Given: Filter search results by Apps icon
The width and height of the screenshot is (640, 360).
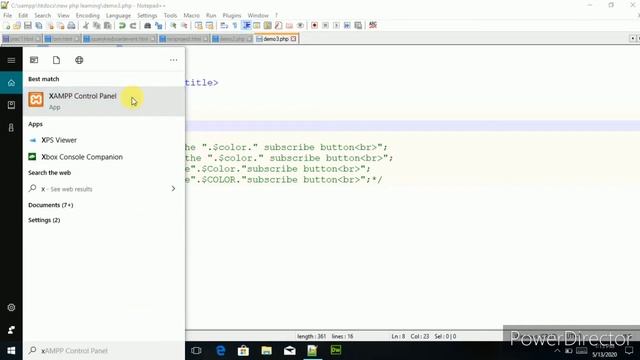Looking at the screenshot, I should pyautogui.click(x=34, y=60).
